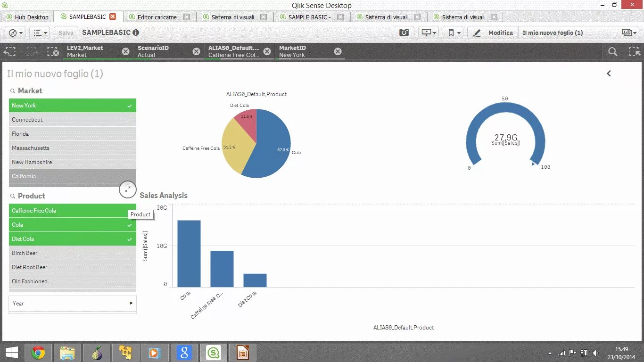Click the volume speaker tray icon

coord(595,353)
